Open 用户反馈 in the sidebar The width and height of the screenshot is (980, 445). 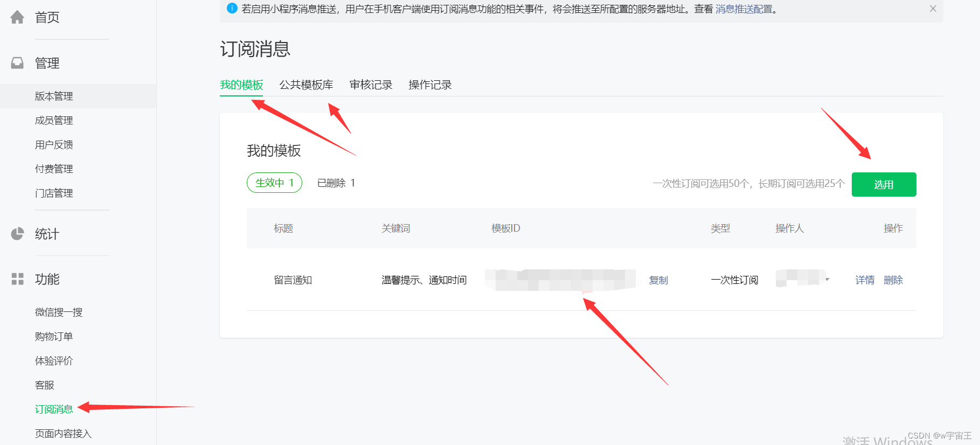click(x=54, y=145)
